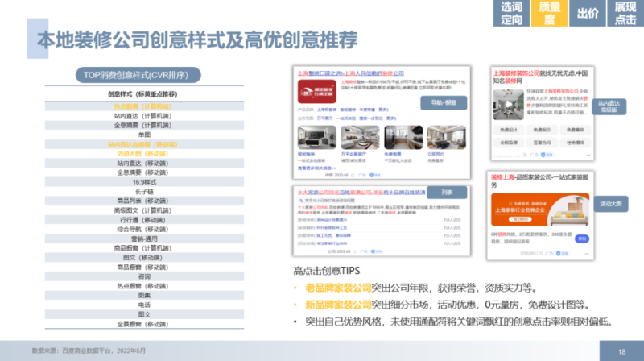Select the 16:9样式 row
This screenshot has width=644, height=361.
144,182
